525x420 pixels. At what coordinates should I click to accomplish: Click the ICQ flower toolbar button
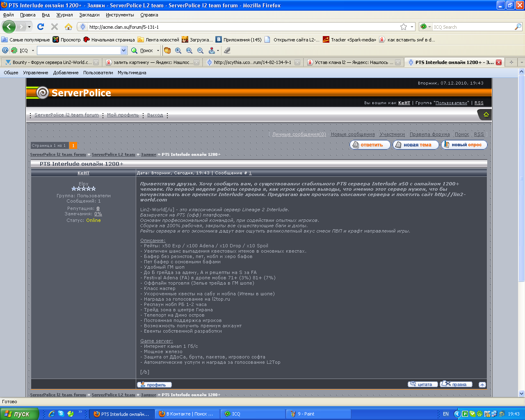(14, 50)
